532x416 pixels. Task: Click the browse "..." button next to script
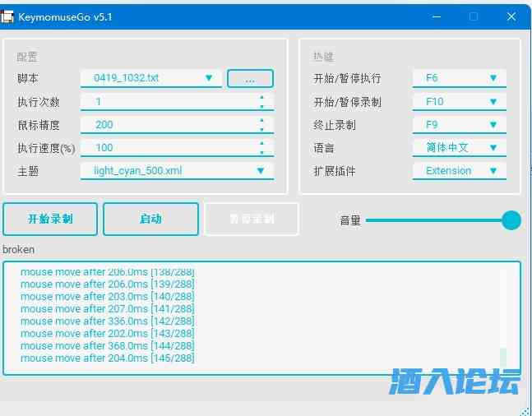point(250,78)
